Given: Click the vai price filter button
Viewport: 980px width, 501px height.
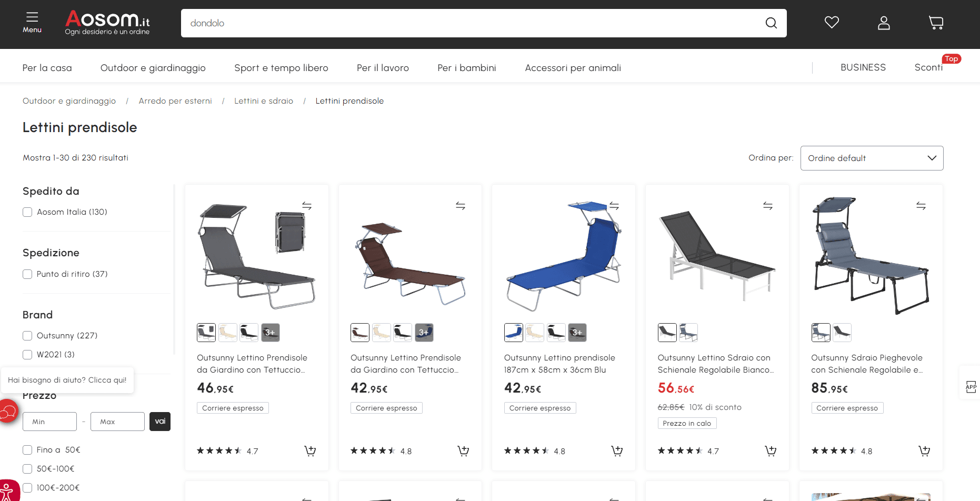Looking at the screenshot, I should [x=160, y=422].
